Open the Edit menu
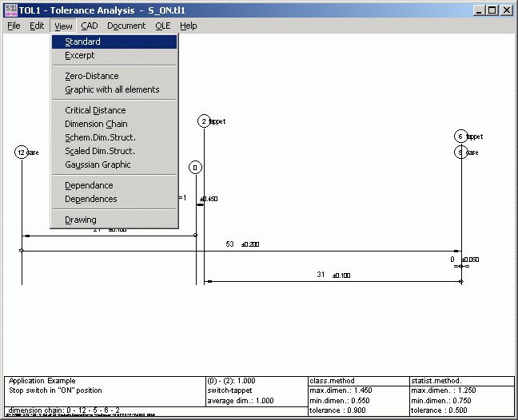518x420 pixels. pyautogui.click(x=37, y=26)
